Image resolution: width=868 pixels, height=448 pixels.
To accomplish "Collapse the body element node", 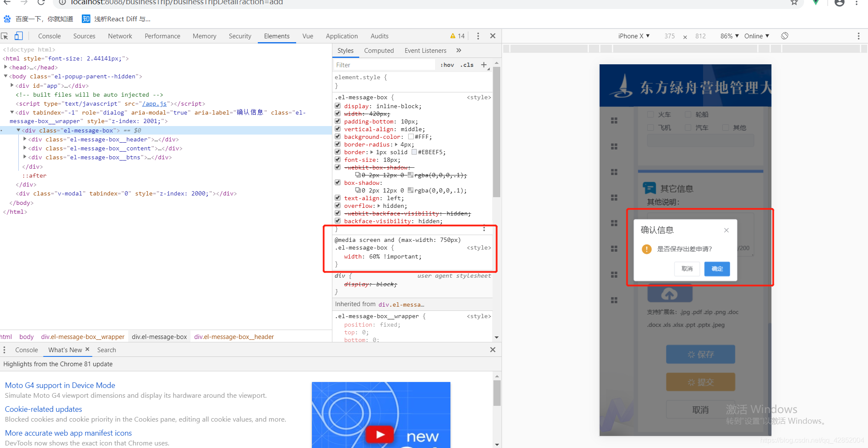I will [x=6, y=76].
